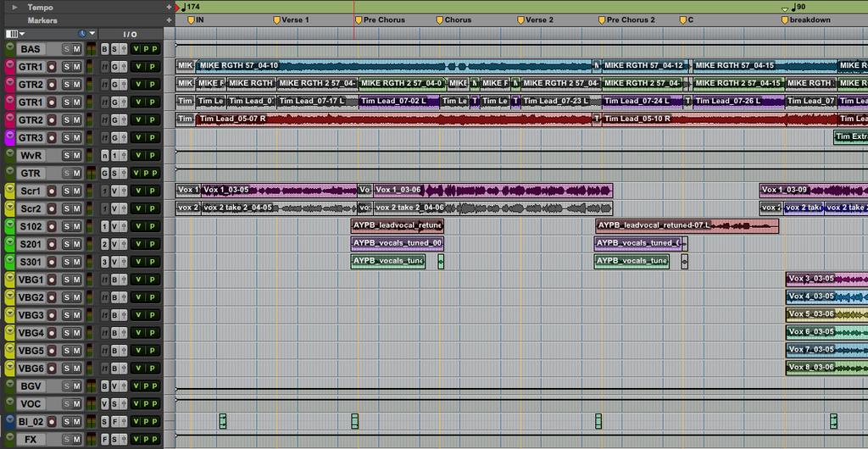Record-arm the S102 track

point(52,226)
